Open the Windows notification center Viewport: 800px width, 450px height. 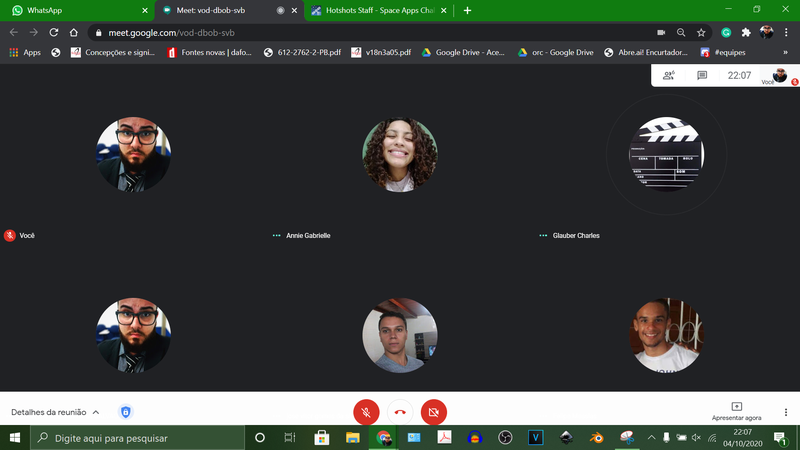[780, 438]
